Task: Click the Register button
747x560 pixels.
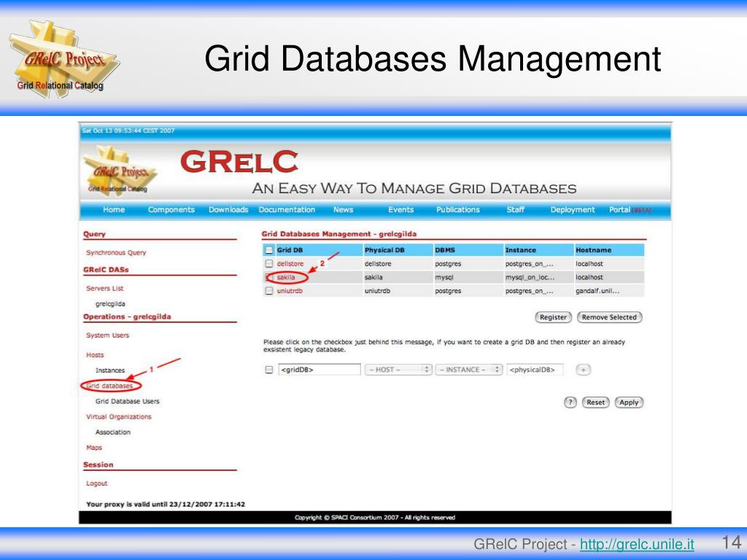Action: pos(553,317)
